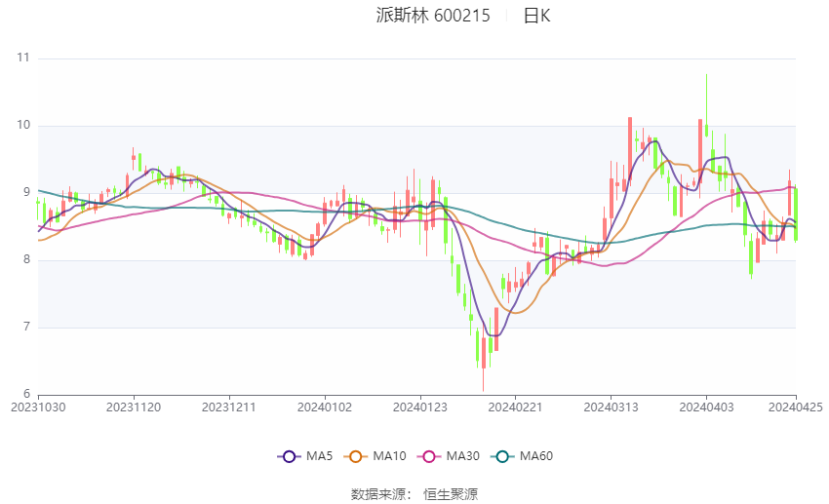Hide the MA10 line via its label

(390, 456)
